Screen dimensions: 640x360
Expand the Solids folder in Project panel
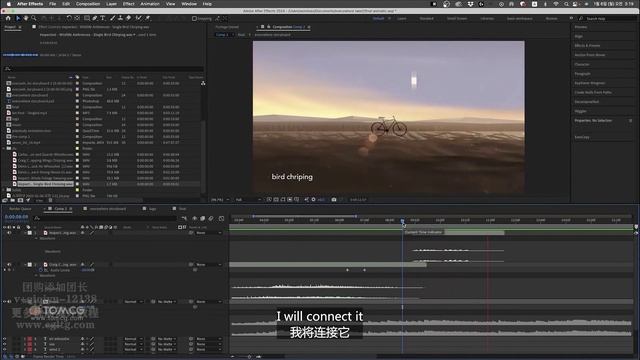(x=4, y=190)
